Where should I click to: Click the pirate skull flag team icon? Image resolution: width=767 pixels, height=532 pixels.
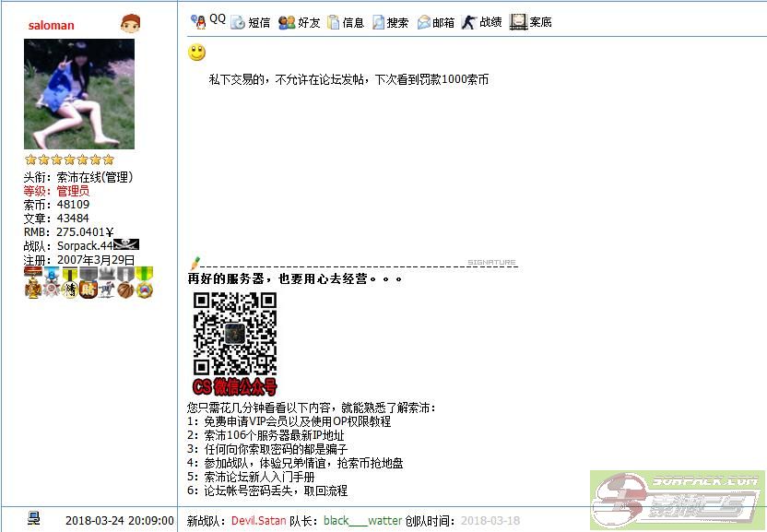pos(126,244)
